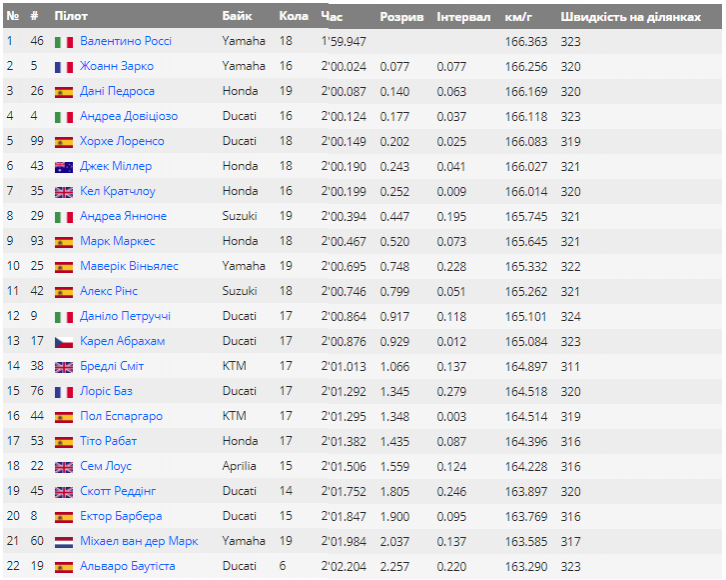Click the Spanish flag next to Марк Маркес
Screen dimensions: 726x580
64,242
